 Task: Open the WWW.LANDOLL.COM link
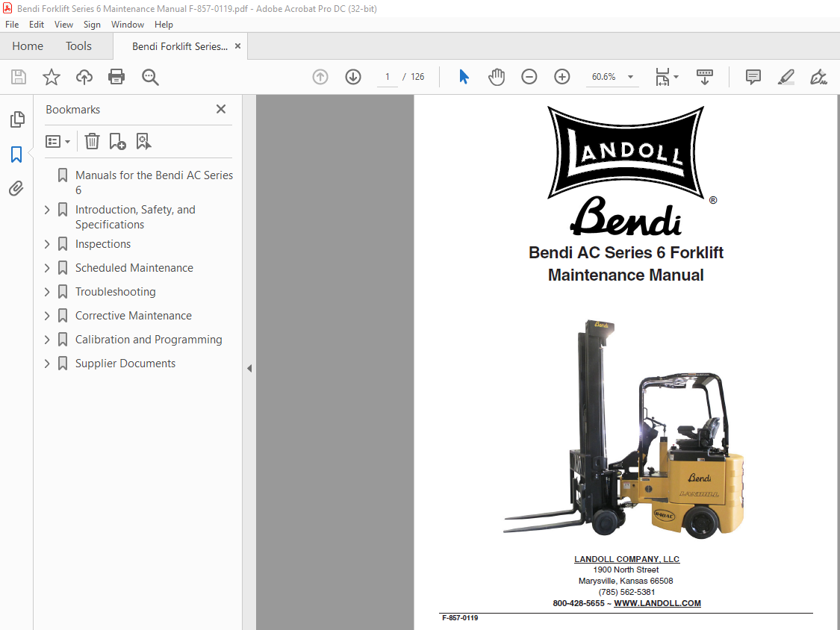click(x=657, y=603)
